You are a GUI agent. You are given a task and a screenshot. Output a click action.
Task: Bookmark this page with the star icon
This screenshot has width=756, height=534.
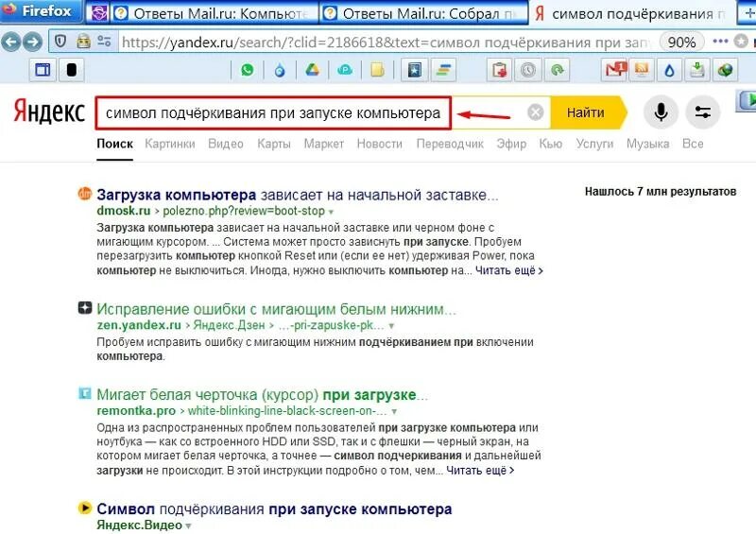741,42
